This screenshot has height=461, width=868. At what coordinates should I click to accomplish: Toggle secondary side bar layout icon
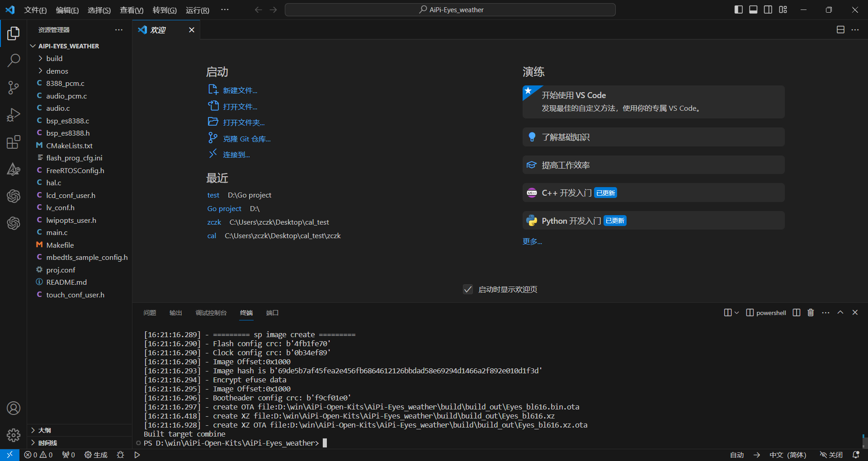(x=768, y=9)
